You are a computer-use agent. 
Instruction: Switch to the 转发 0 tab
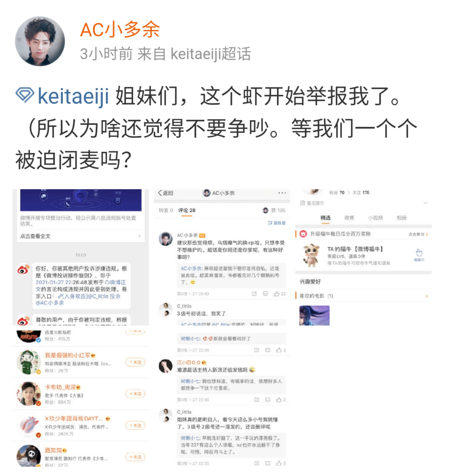click(x=166, y=210)
